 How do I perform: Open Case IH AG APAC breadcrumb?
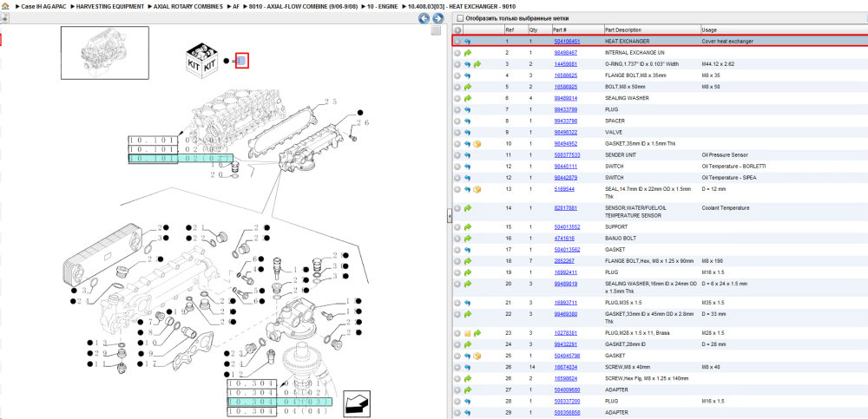click(43, 6)
